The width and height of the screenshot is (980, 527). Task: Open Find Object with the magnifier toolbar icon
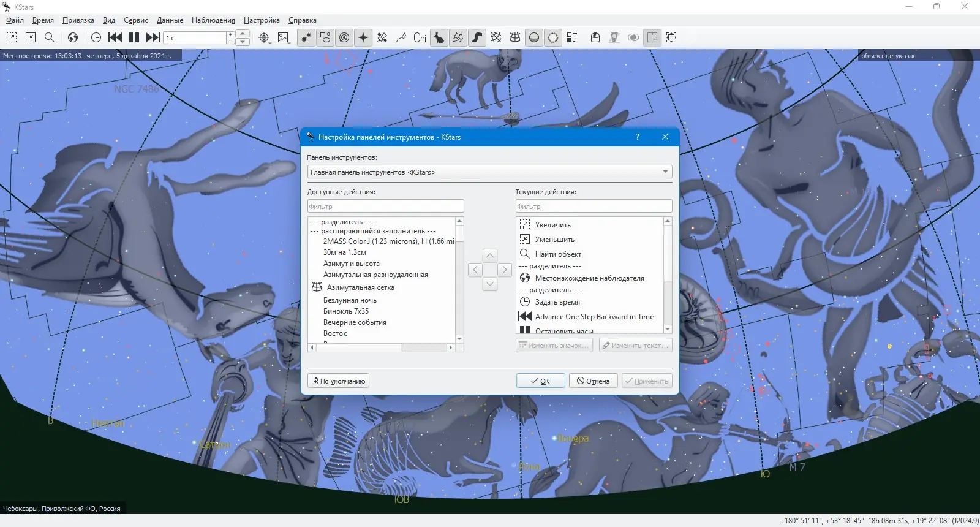click(x=50, y=37)
